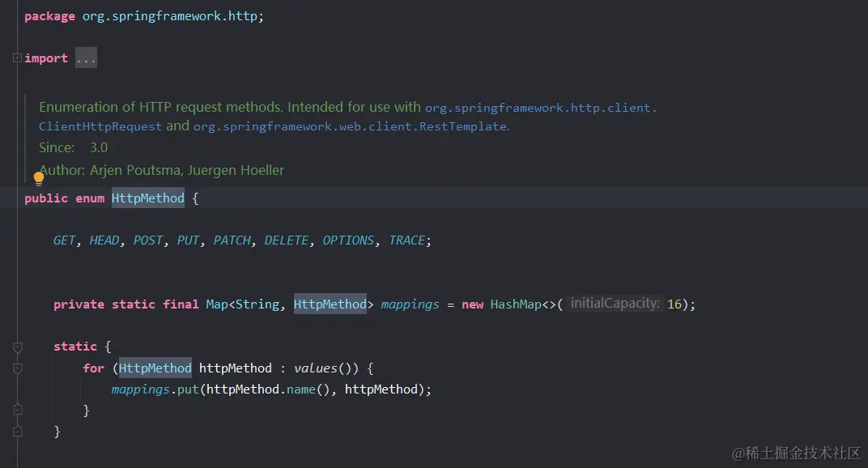Click the TRACE enum constant

click(x=406, y=240)
